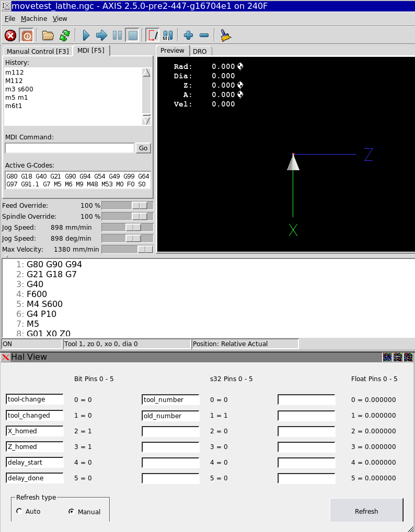Click the Tool 1 status bar entry

point(128,344)
